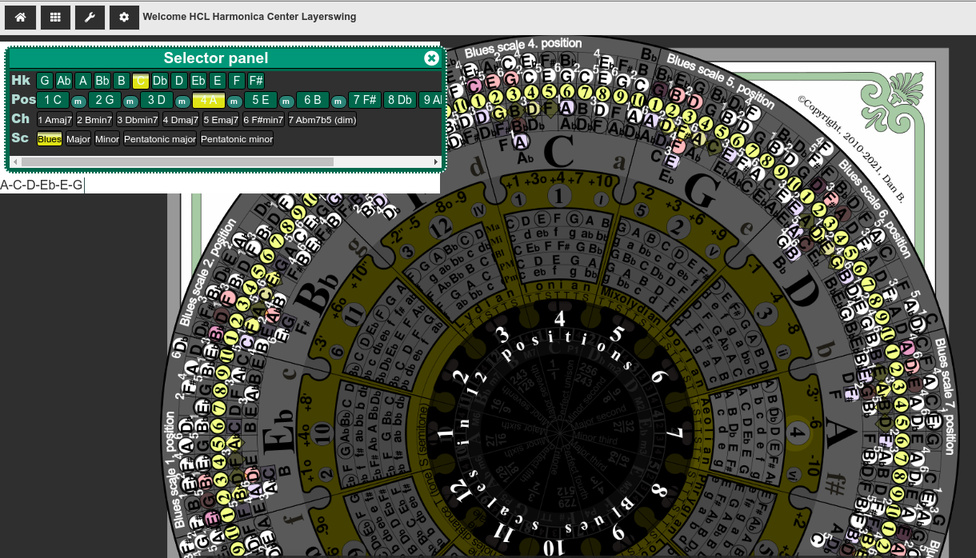Click the large Bb key letter on wheel

319,295
